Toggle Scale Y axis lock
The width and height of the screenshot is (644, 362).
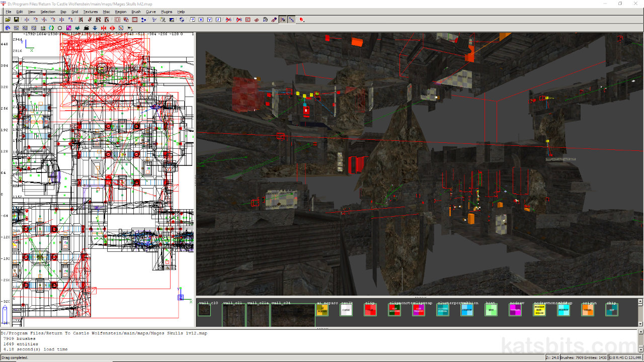coord(209,20)
